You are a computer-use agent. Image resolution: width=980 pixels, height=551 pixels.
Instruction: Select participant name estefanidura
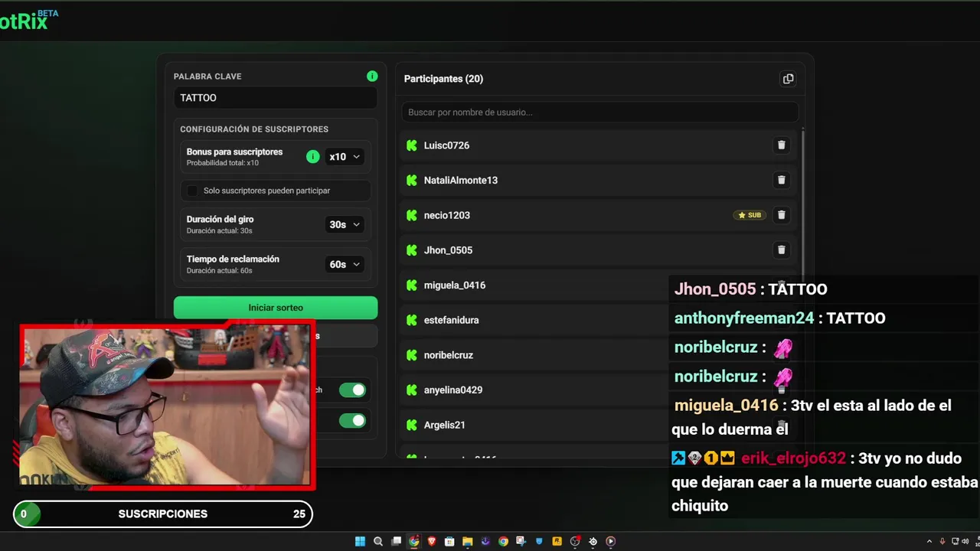click(451, 320)
